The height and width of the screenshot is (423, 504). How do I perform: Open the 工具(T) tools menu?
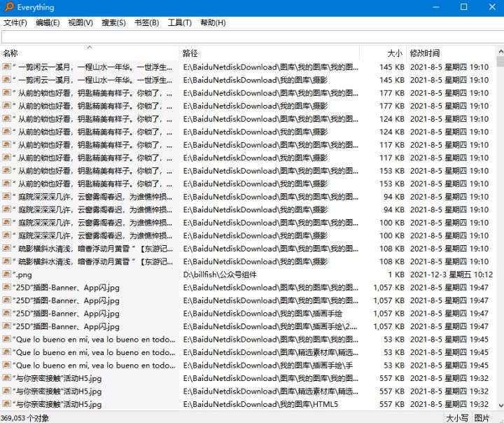click(179, 22)
